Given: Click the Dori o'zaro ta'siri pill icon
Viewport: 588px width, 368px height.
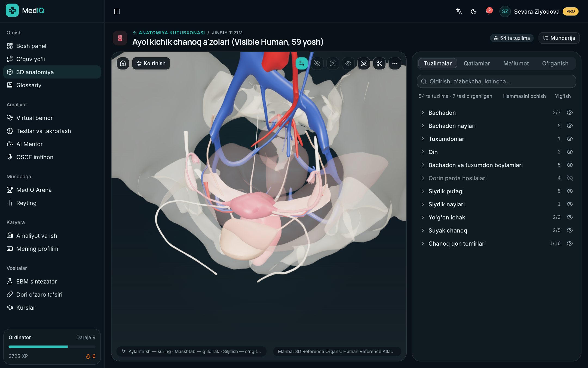Looking at the screenshot, I should click(10, 294).
